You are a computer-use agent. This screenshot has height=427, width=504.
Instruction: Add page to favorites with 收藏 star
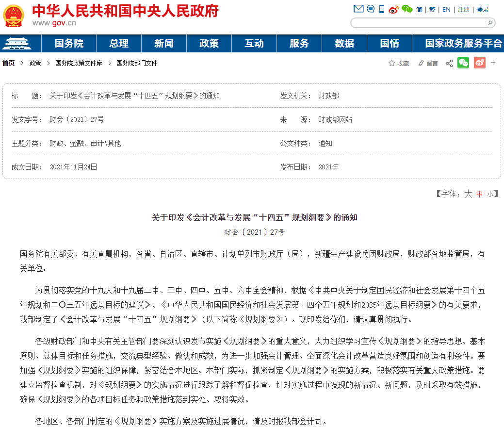click(398, 63)
